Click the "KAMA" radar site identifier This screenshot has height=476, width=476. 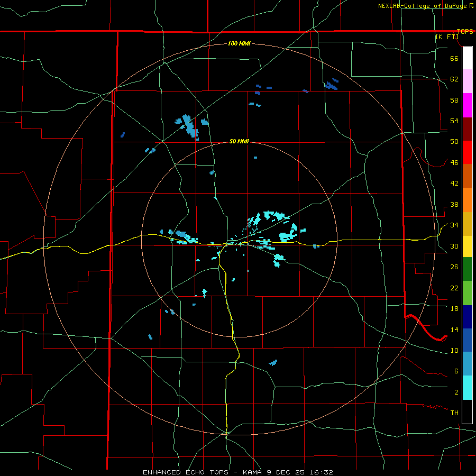pos(253,472)
